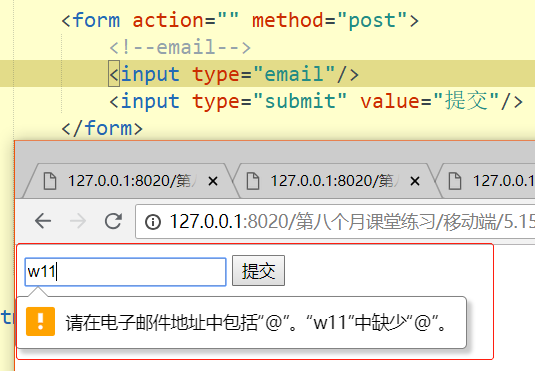Focus the email input containing w11
This screenshot has width=535, height=371.
(x=125, y=272)
